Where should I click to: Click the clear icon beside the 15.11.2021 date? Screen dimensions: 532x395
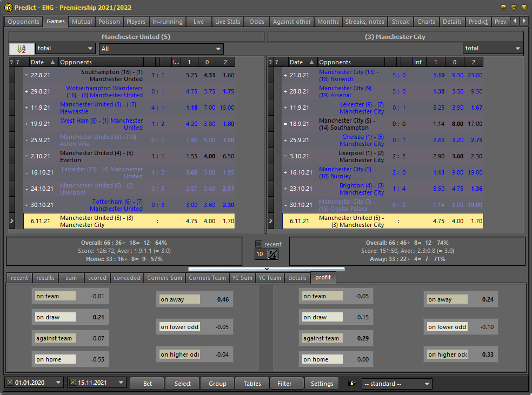pos(73,383)
